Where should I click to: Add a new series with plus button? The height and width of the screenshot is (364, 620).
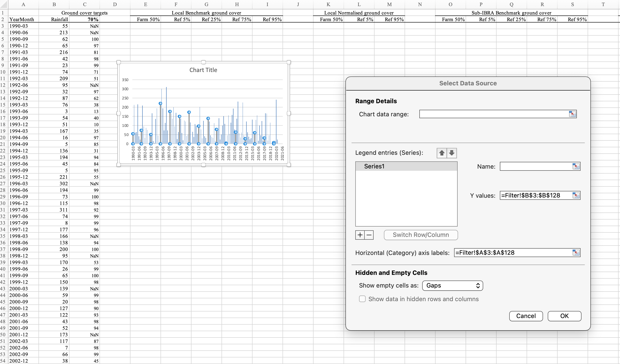tap(360, 235)
